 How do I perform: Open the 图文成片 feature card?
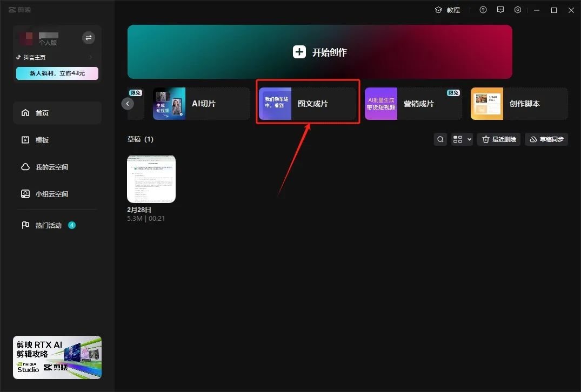pyautogui.click(x=308, y=104)
